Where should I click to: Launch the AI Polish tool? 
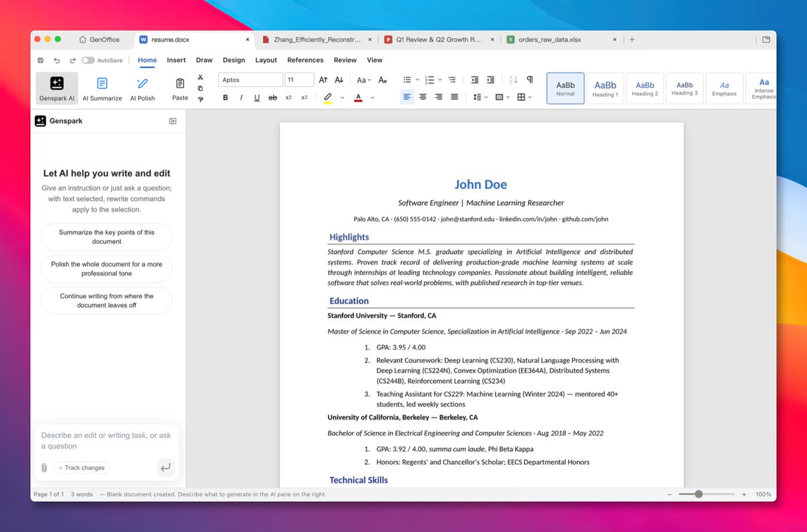pos(142,88)
